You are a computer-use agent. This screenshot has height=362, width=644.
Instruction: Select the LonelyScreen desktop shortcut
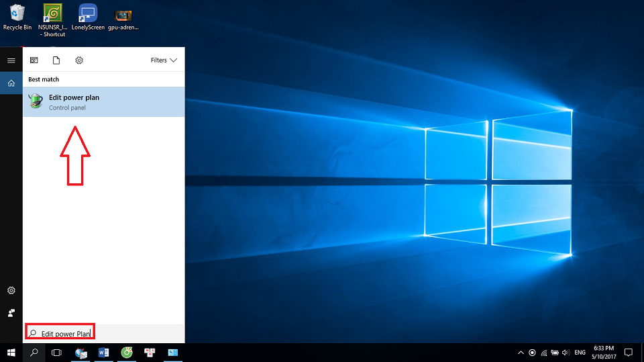coord(88,17)
